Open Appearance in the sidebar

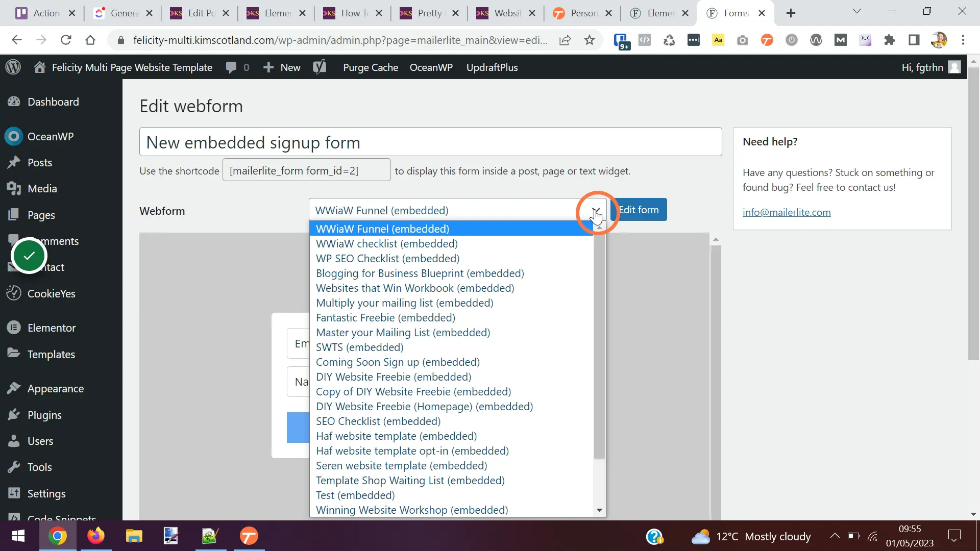coord(56,388)
